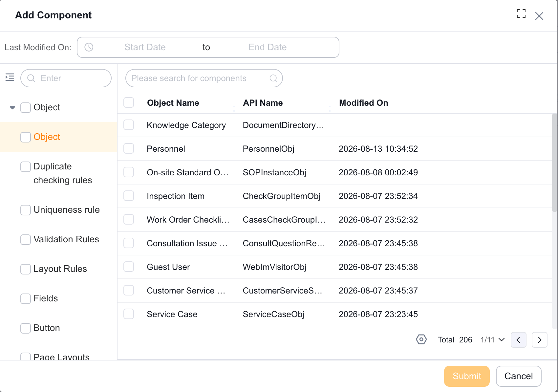Open Layout Rules in the tree
The height and width of the screenshot is (392, 558).
(60, 269)
